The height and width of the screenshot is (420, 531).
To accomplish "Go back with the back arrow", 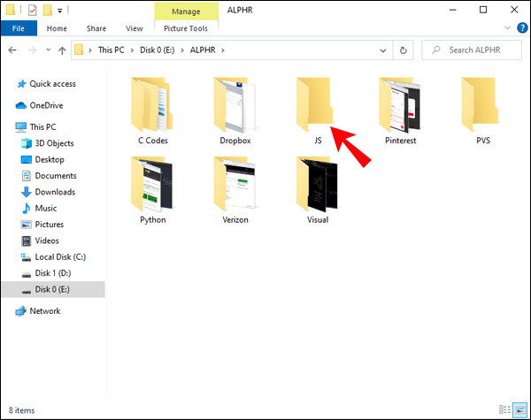I will pos(12,50).
